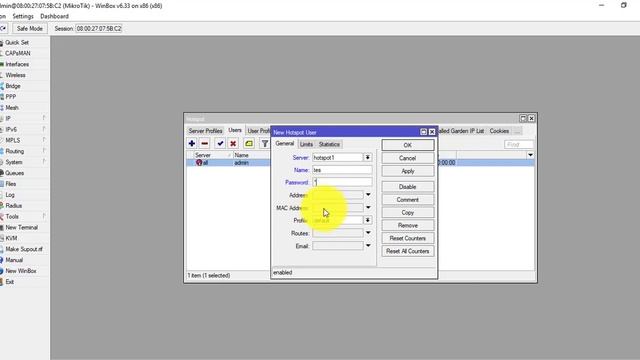The height and width of the screenshot is (360, 640).
Task: Open the Hotspot table column selector dropdown
Action: 530,155
